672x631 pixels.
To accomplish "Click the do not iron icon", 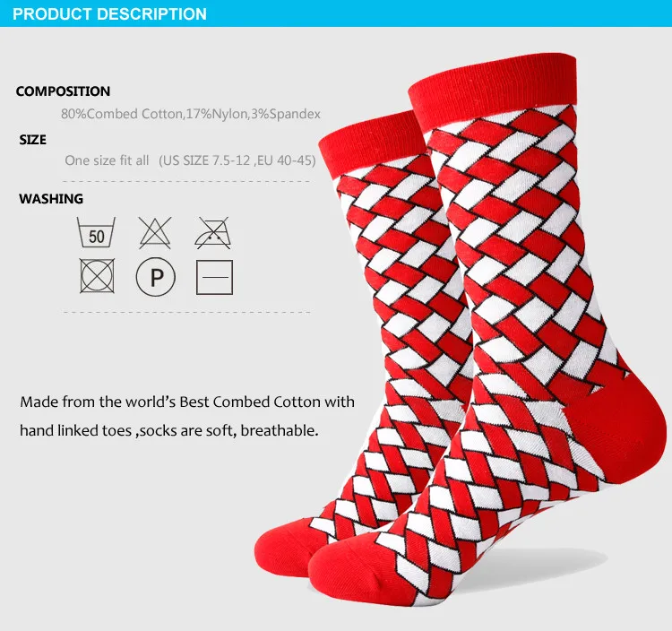I will coord(213,233).
